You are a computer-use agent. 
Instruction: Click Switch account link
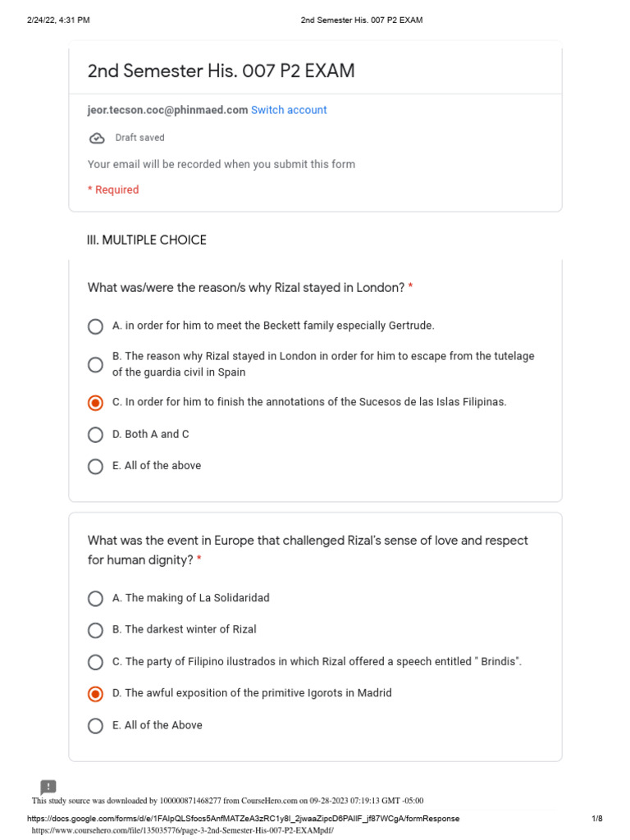click(289, 110)
